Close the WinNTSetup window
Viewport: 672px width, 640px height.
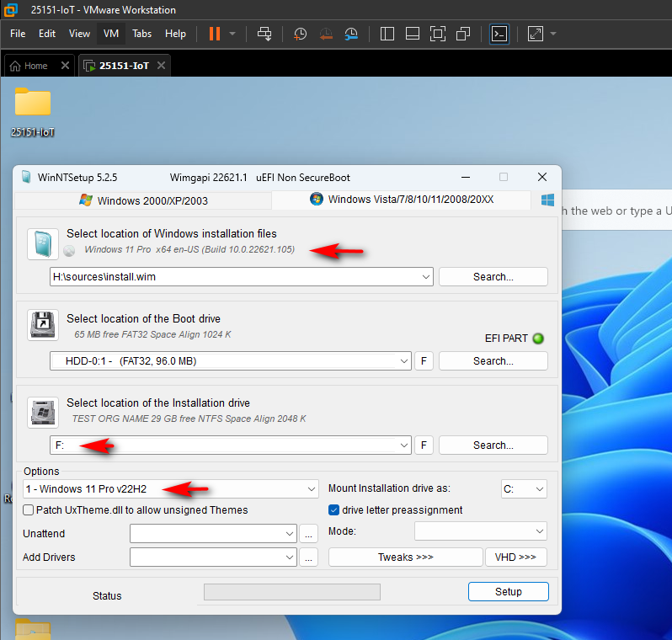point(542,177)
